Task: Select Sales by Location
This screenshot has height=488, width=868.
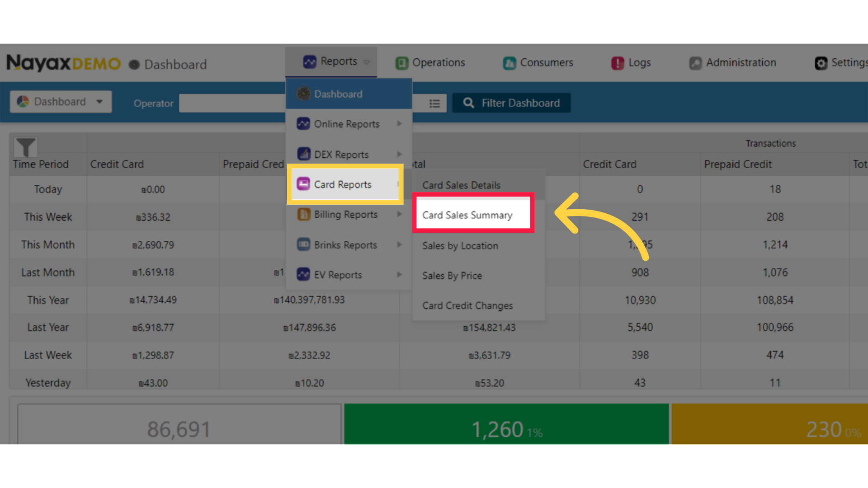Action: click(x=478, y=245)
